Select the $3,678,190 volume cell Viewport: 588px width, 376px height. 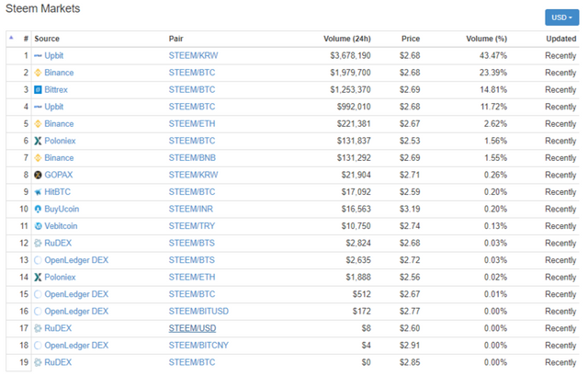tap(350, 56)
